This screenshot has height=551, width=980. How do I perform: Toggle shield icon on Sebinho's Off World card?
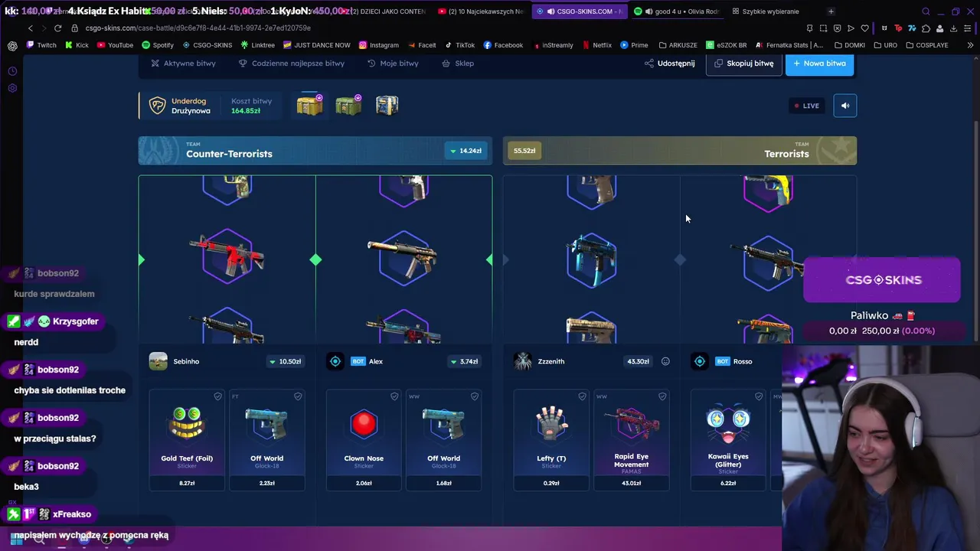tap(298, 396)
